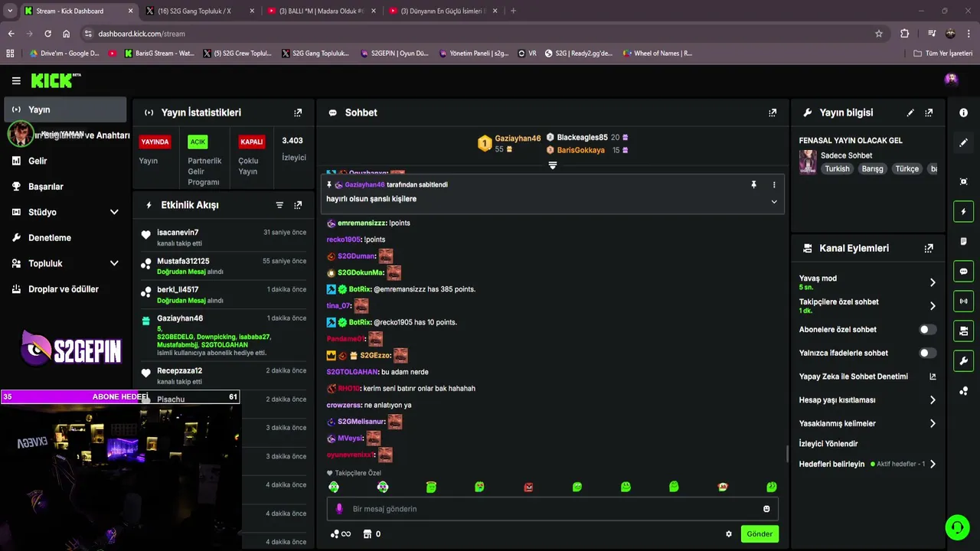Viewport: 980px width, 551px height.
Task: Toggle Abonelere özel sohbet switch
Action: pos(927,330)
